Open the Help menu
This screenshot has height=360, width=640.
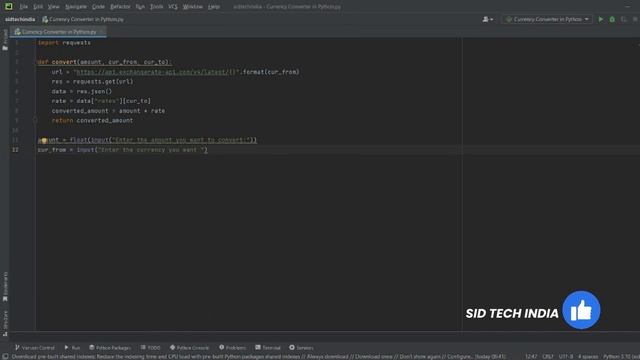pos(214,7)
